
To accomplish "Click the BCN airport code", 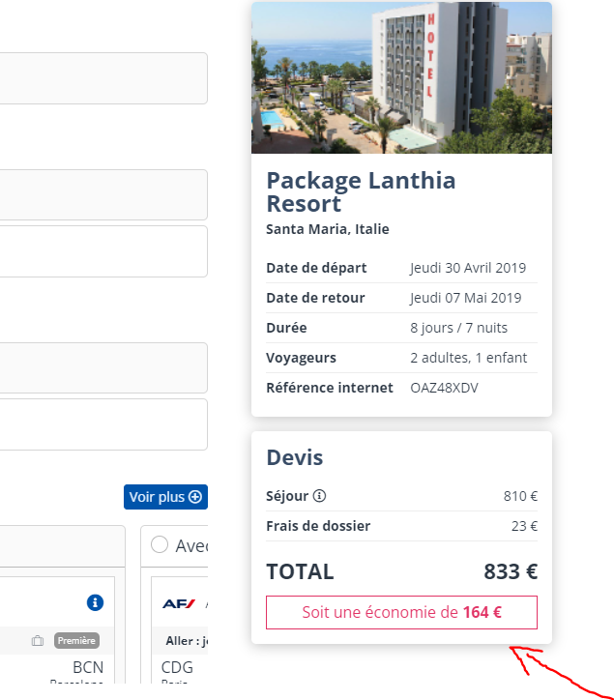I will tap(87, 668).
